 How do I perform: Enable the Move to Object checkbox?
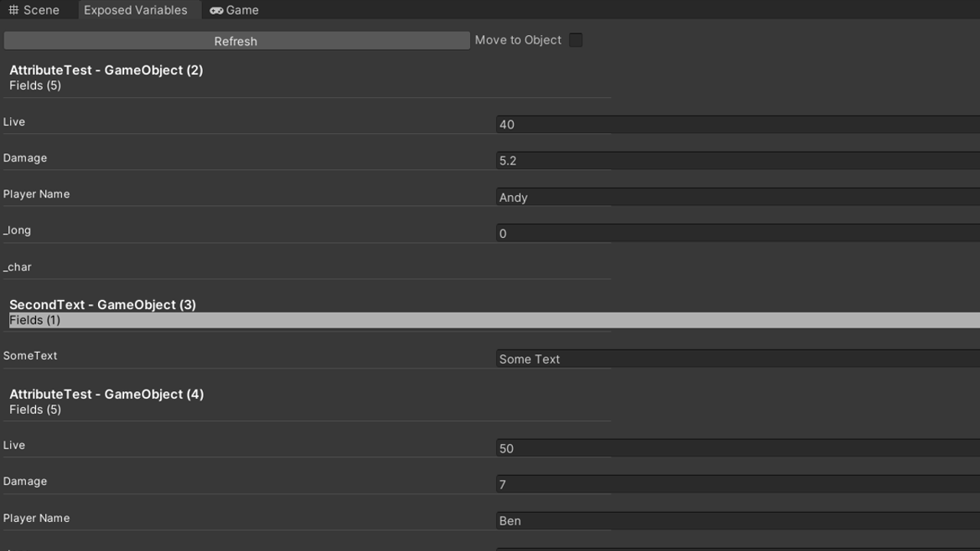pyautogui.click(x=576, y=41)
